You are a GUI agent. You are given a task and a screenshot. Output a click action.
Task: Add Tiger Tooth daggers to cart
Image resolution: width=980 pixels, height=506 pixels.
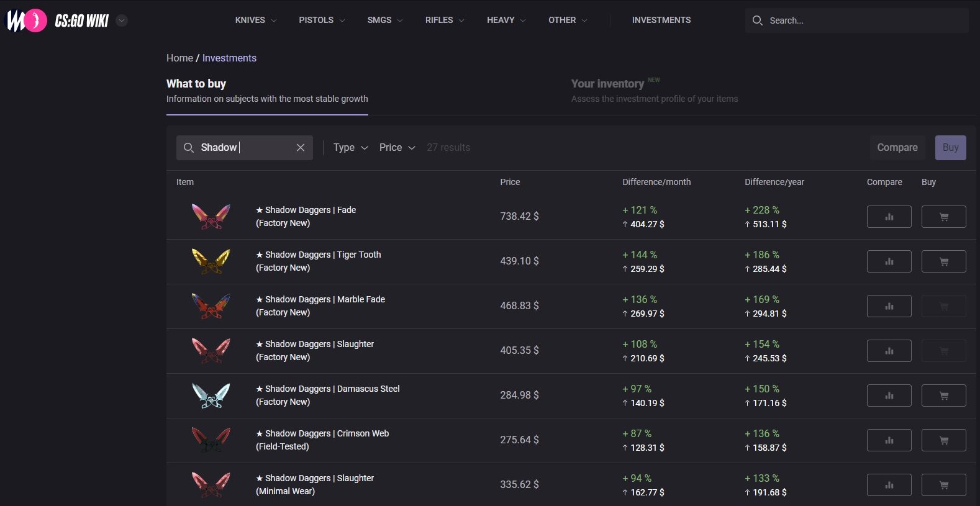pos(943,261)
